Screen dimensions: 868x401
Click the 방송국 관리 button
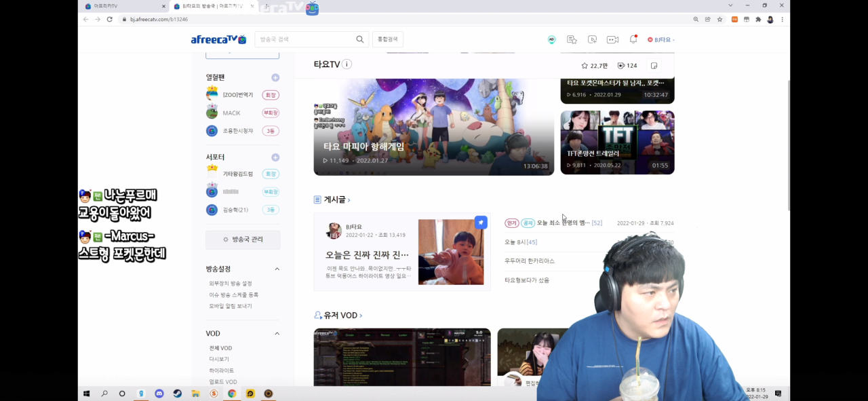(x=243, y=240)
